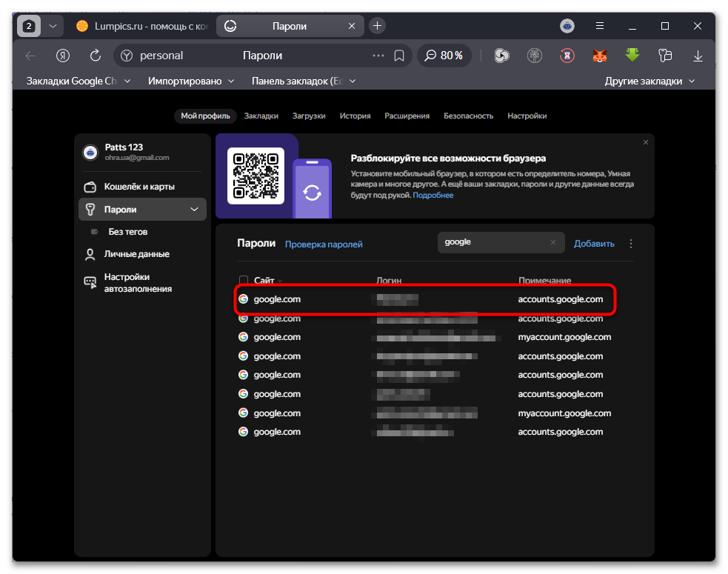The width and height of the screenshot is (728, 574).
Task: Open the 80 % zoom control
Action: [444, 56]
